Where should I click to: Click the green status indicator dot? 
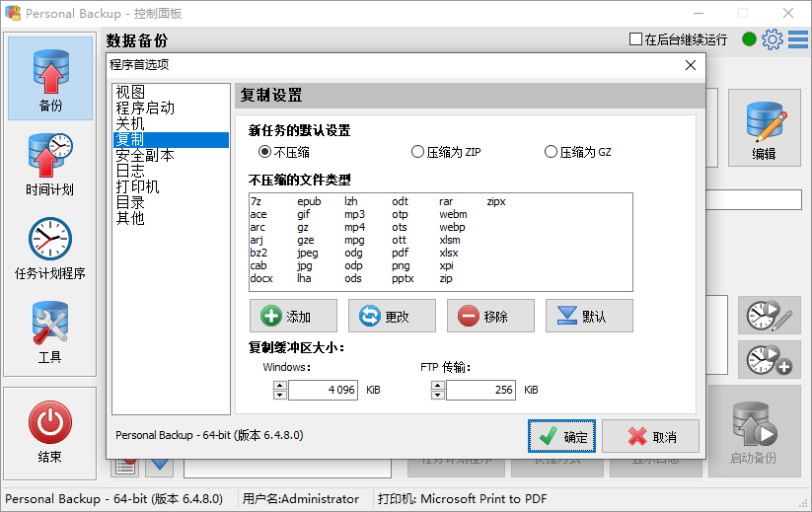(749, 39)
